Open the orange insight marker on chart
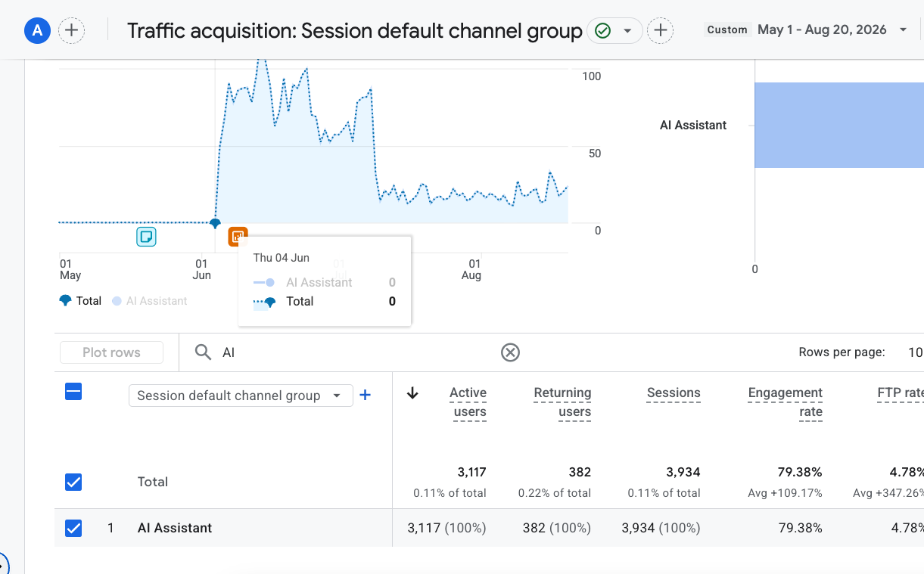Screen dimensions: 924x574 (238, 237)
